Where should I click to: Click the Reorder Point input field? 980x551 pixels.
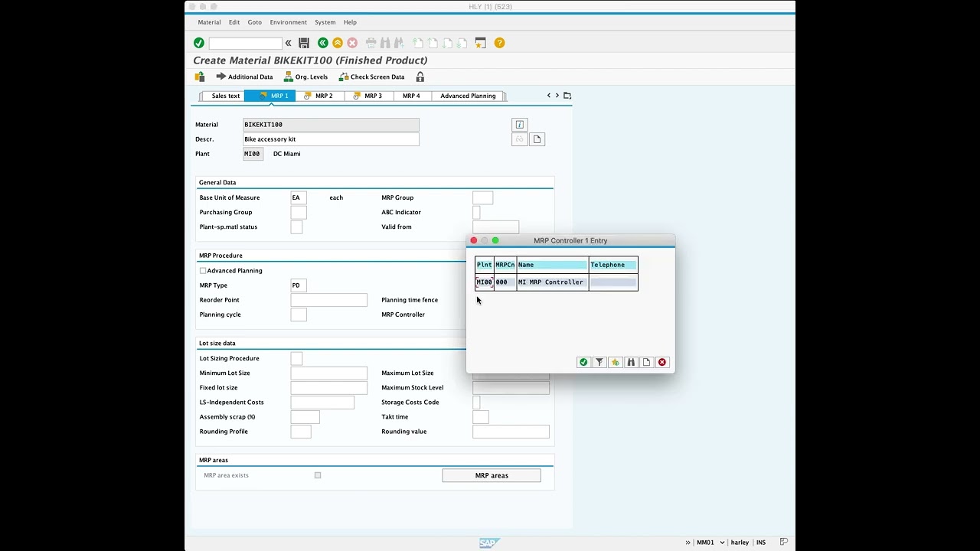click(329, 300)
